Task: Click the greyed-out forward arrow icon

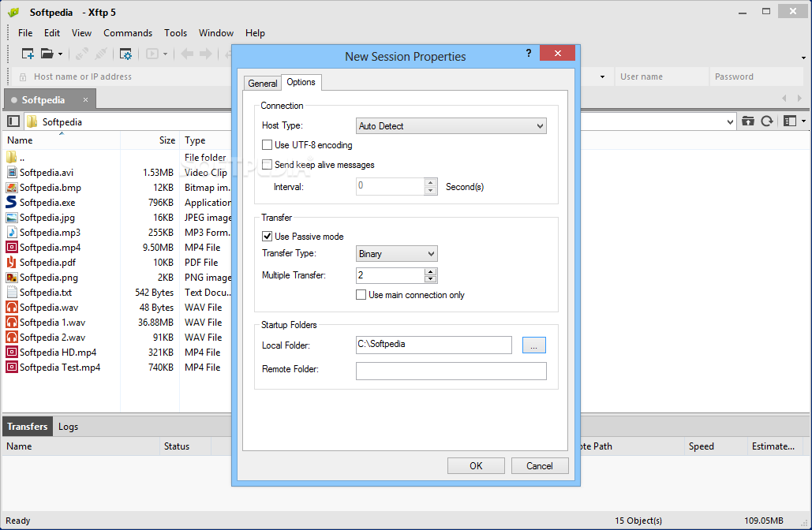Action: [206, 54]
